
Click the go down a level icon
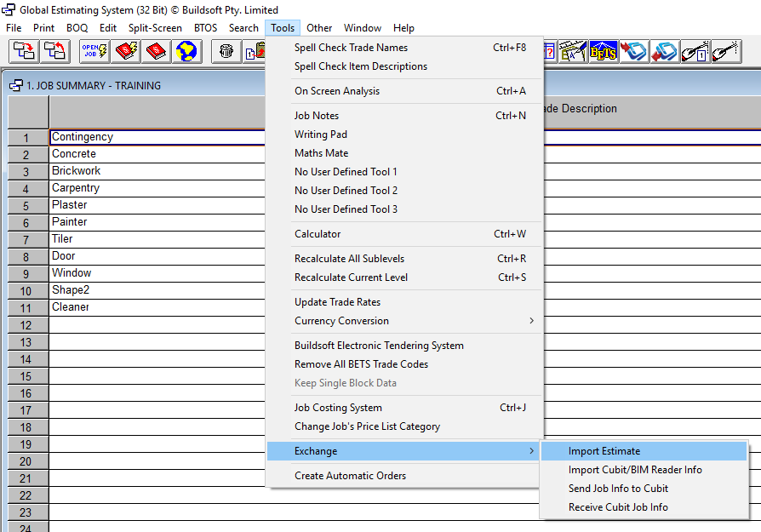(x=23, y=52)
